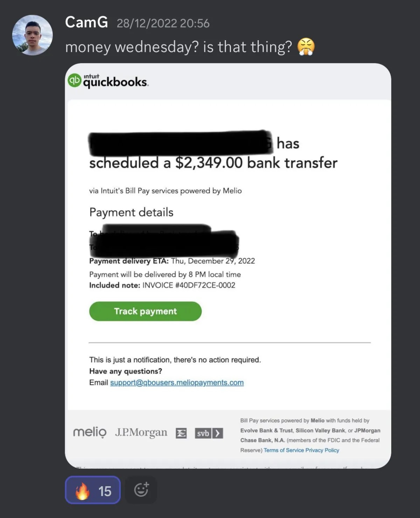Add a new emoji reaction
The height and width of the screenshot is (518, 420).
[141, 490]
